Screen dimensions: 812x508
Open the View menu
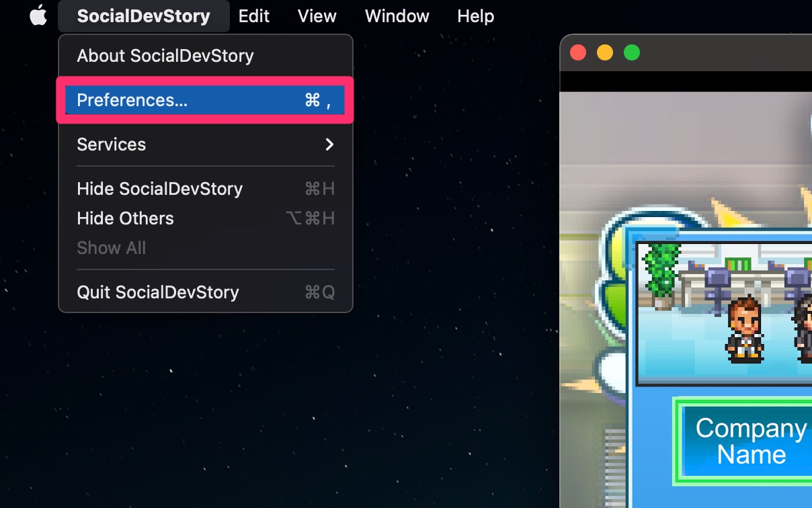[x=317, y=16]
